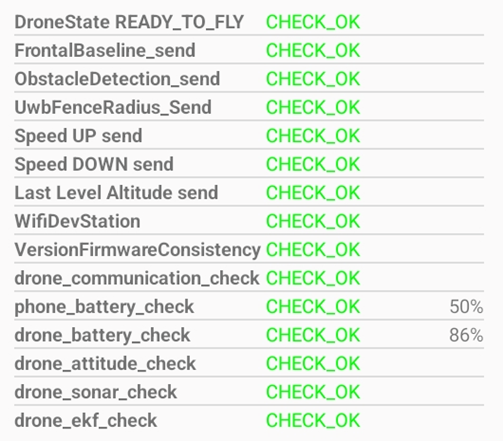Click the 50% phone battery value
This screenshot has width=503, height=441.
click(466, 307)
